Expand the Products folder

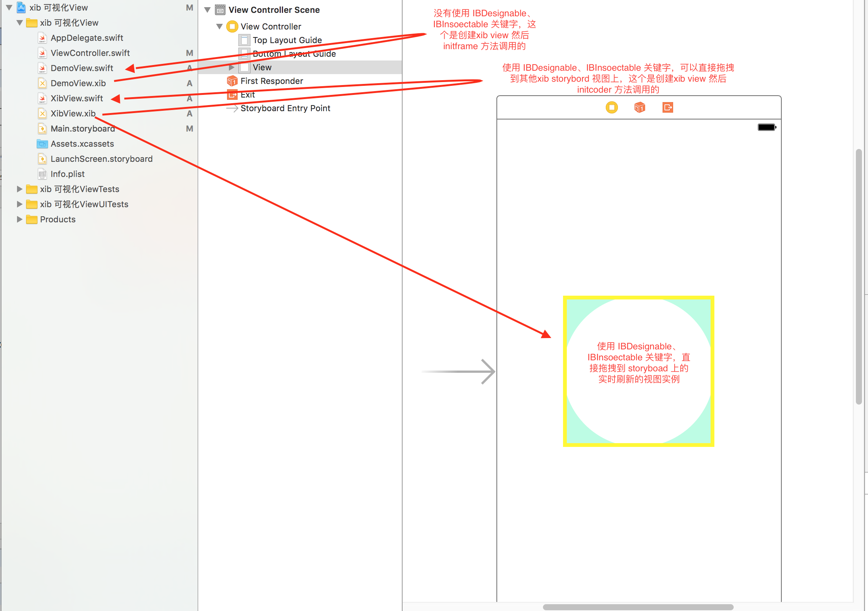pyautogui.click(x=20, y=219)
